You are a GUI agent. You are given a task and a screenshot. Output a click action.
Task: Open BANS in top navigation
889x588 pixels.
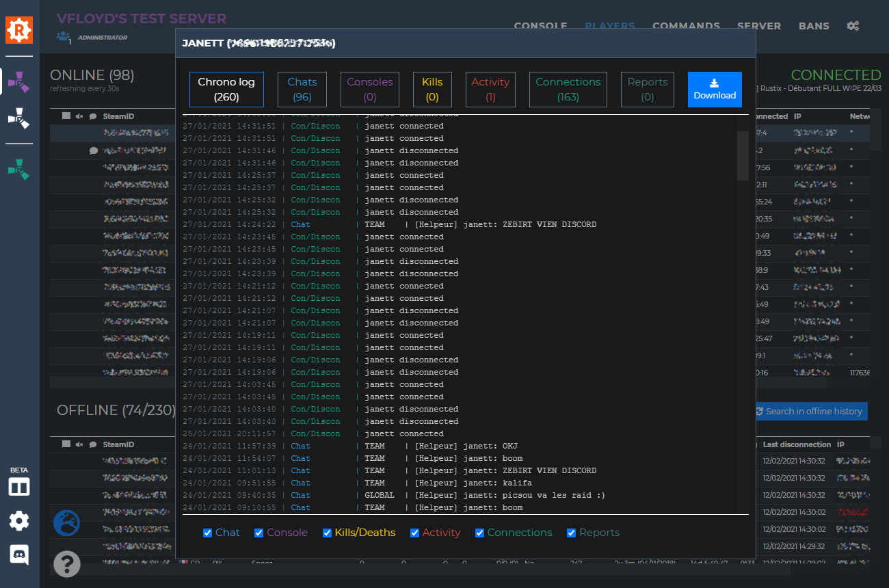click(814, 26)
